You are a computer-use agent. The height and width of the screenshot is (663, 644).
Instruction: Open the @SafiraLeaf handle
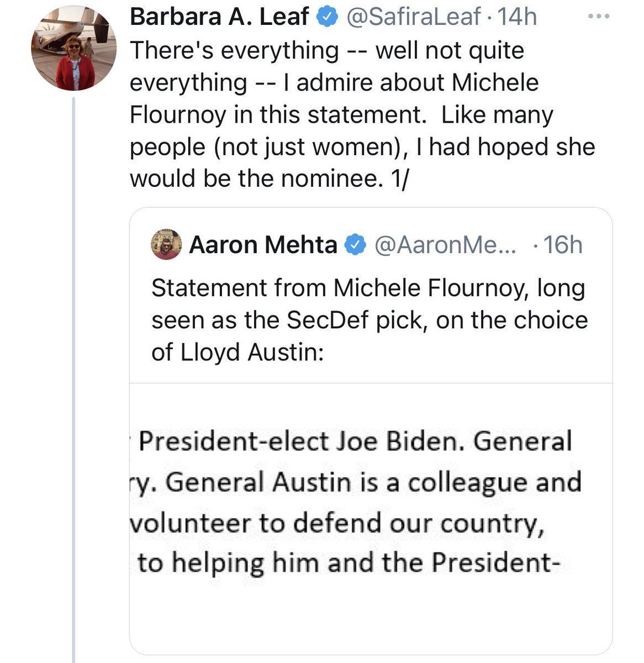coord(413,18)
